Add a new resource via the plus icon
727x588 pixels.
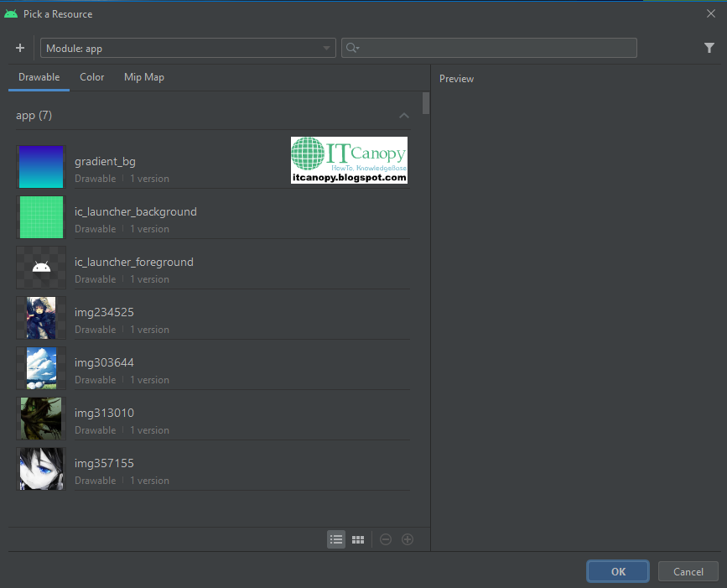coord(20,48)
